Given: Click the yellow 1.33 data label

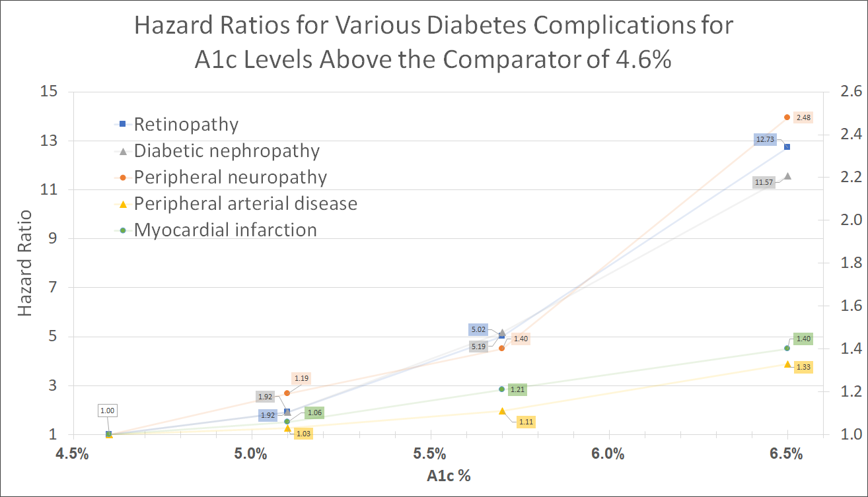Looking at the screenshot, I should tap(804, 367).
